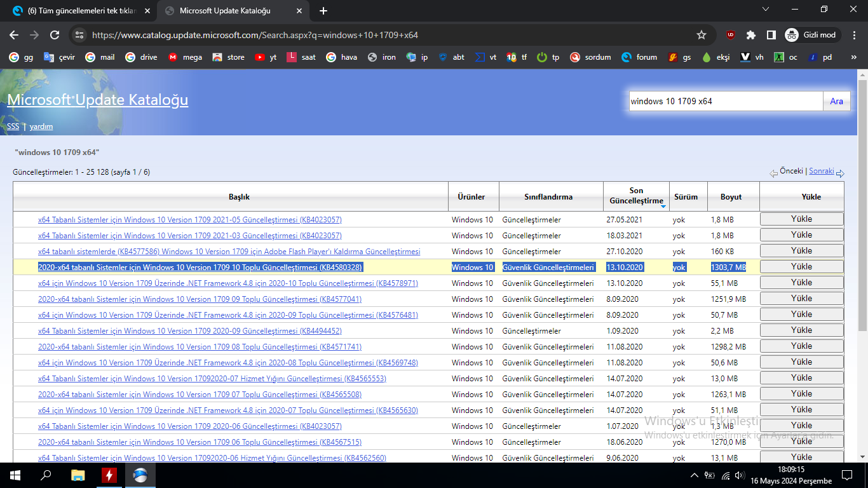Open the ekşi bookmark

coord(716,57)
